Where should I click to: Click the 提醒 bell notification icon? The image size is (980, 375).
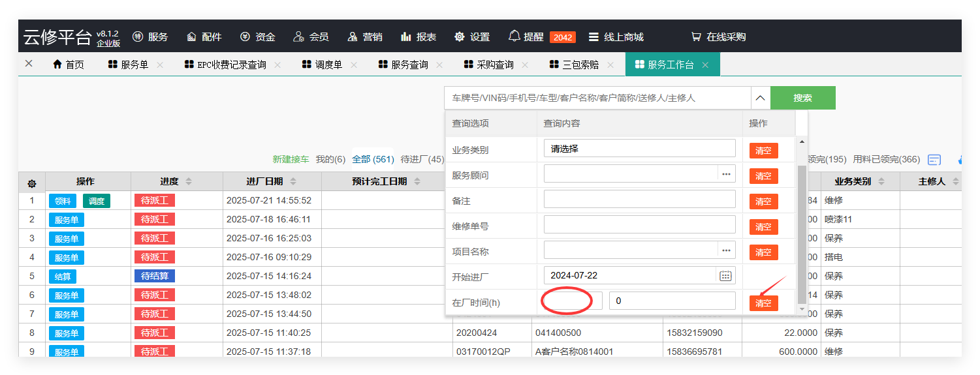click(x=514, y=37)
